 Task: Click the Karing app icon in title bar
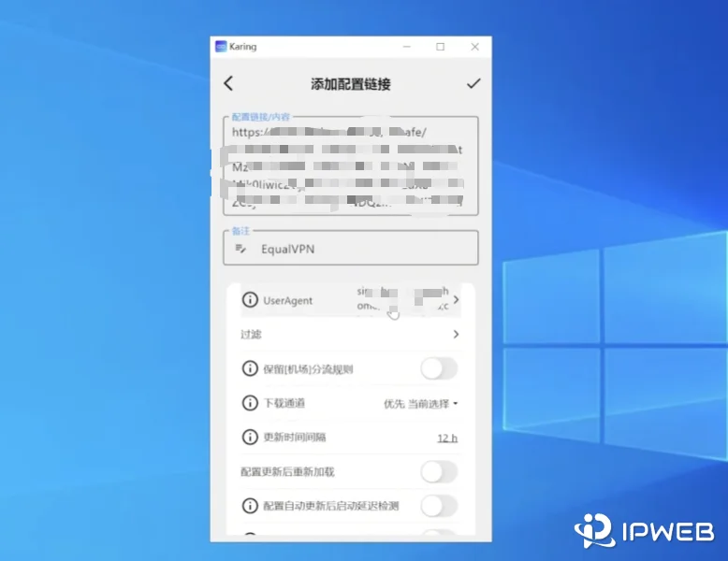(221, 46)
